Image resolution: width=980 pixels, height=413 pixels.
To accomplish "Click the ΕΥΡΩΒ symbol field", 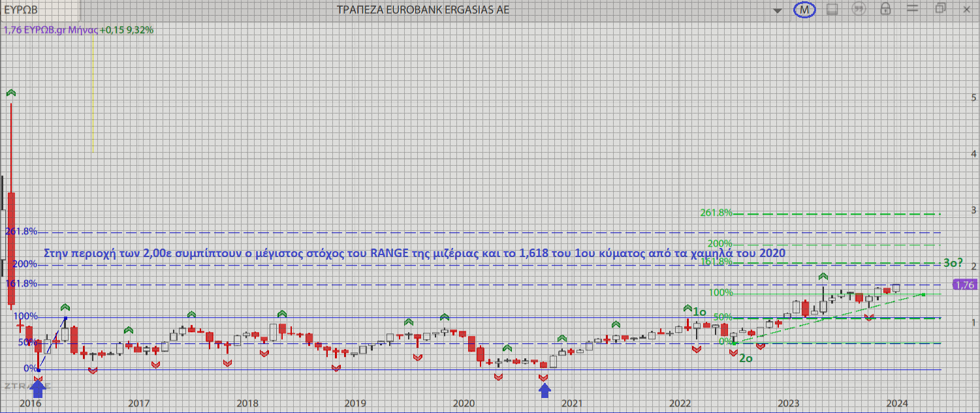I will pos(40,10).
